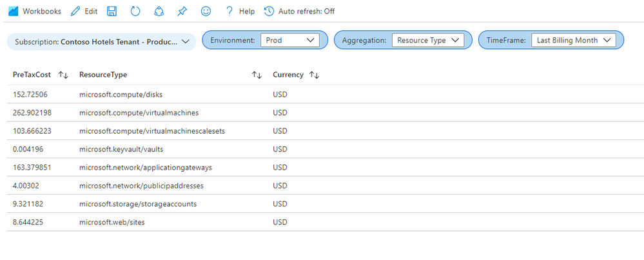Click the Workbooks label in the toolbar
Viewport: 644px width, 260px height.
point(42,12)
